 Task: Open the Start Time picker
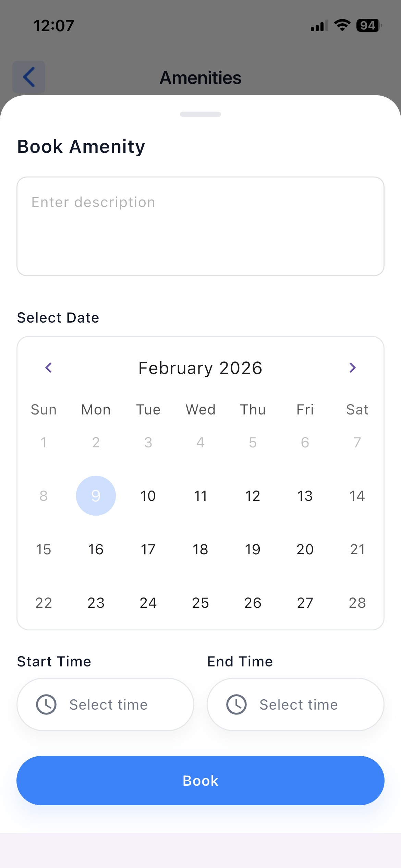tap(106, 704)
